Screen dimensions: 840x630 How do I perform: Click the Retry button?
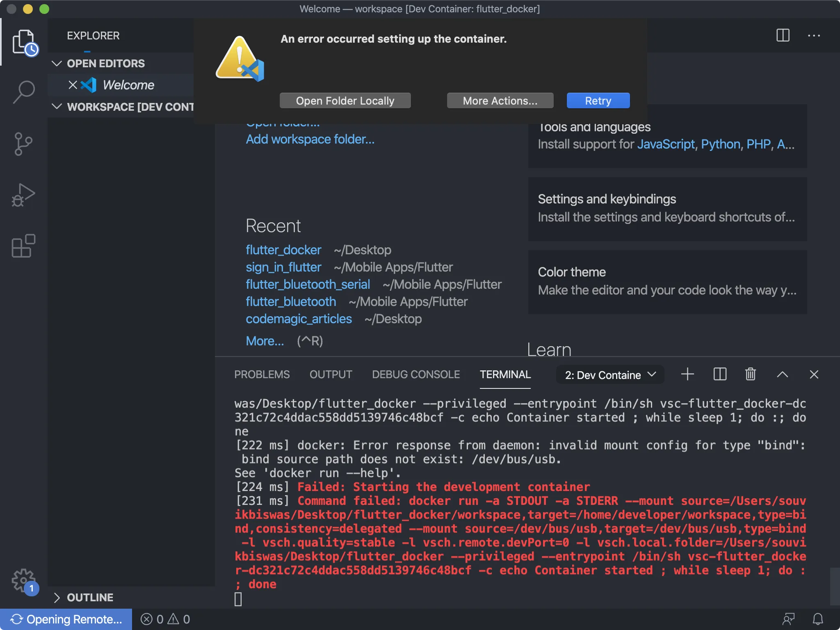pyautogui.click(x=598, y=100)
